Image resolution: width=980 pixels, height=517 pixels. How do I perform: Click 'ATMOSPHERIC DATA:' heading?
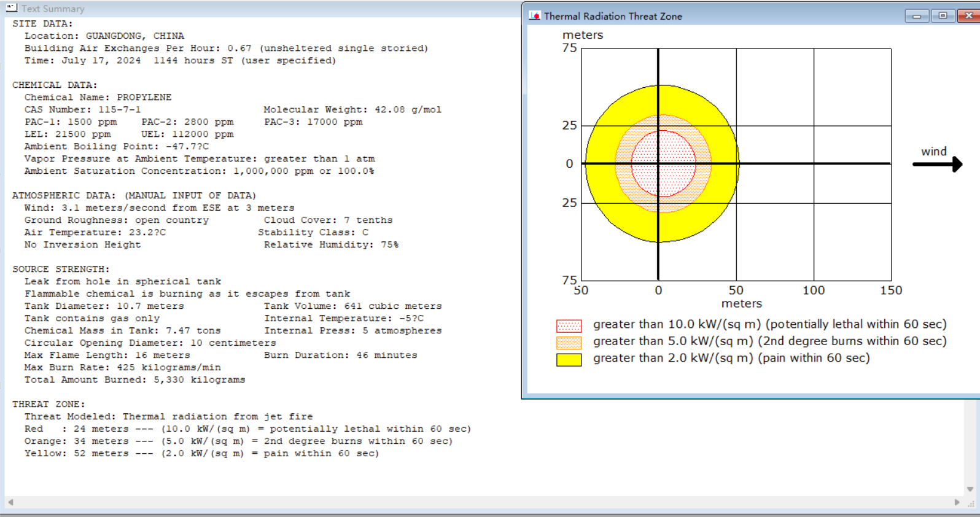coord(134,195)
